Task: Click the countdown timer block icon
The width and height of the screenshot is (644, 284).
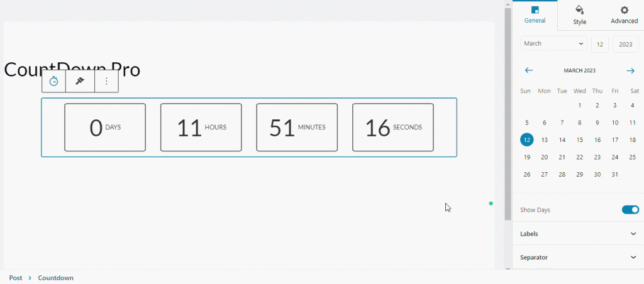Action: pyautogui.click(x=53, y=81)
